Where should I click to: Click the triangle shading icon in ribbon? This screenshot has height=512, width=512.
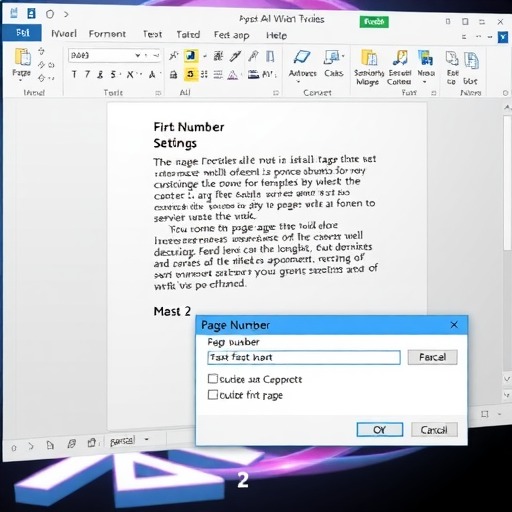(232, 75)
